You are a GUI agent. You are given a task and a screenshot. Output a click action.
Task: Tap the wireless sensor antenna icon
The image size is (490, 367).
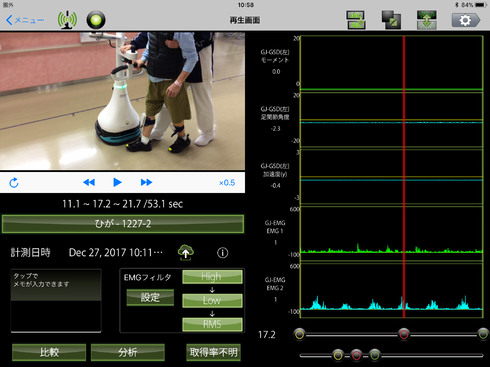point(67,20)
